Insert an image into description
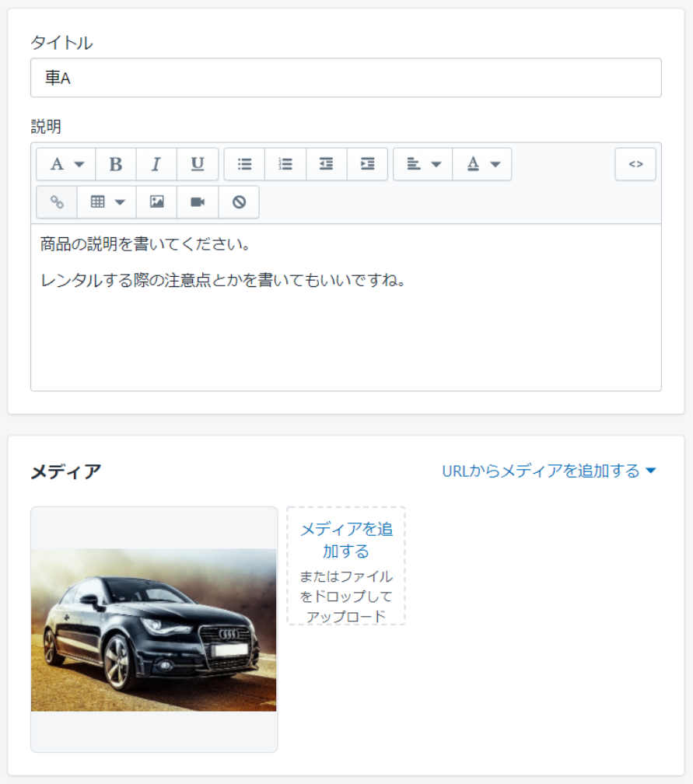This screenshot has width=693, height=784. tap(157, 202)
